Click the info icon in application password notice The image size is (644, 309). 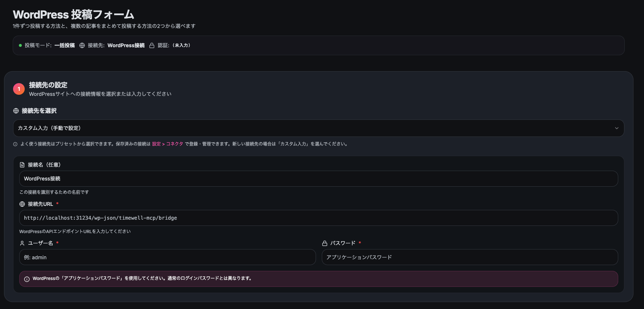27,279
